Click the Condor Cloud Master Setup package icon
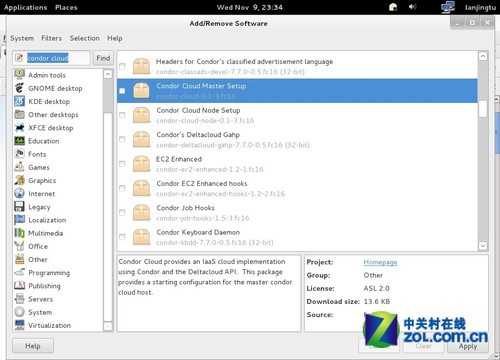Screen dimensions: 500x360 141,90
